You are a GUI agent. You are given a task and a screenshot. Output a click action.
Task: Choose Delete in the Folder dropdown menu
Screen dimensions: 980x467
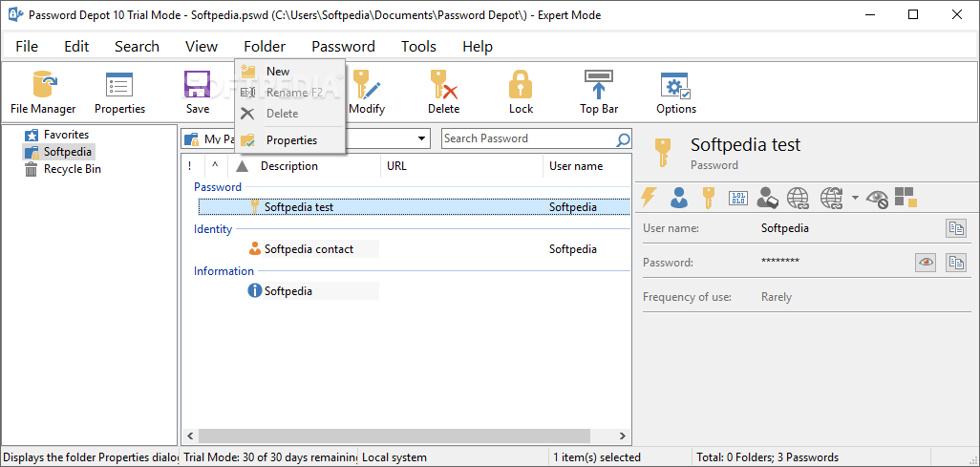[290, 113]
